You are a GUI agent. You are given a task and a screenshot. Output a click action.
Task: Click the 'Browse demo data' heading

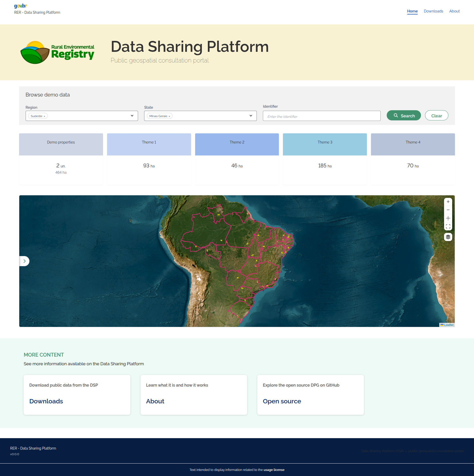point(48,95)
